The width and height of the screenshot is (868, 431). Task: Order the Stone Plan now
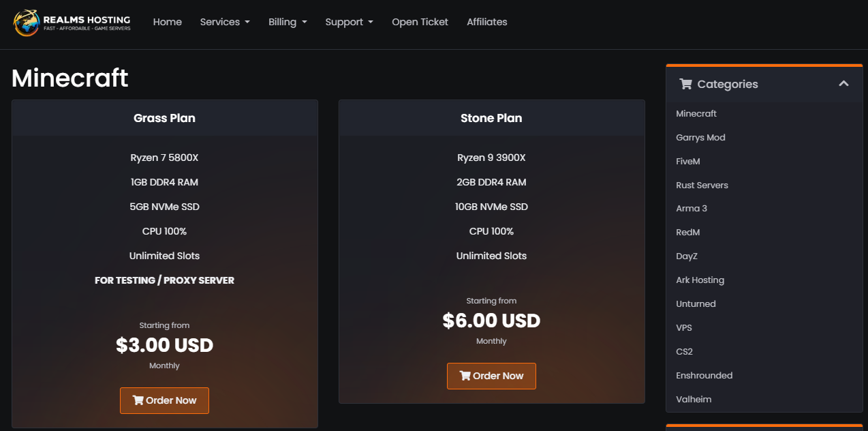pos(491,376)
